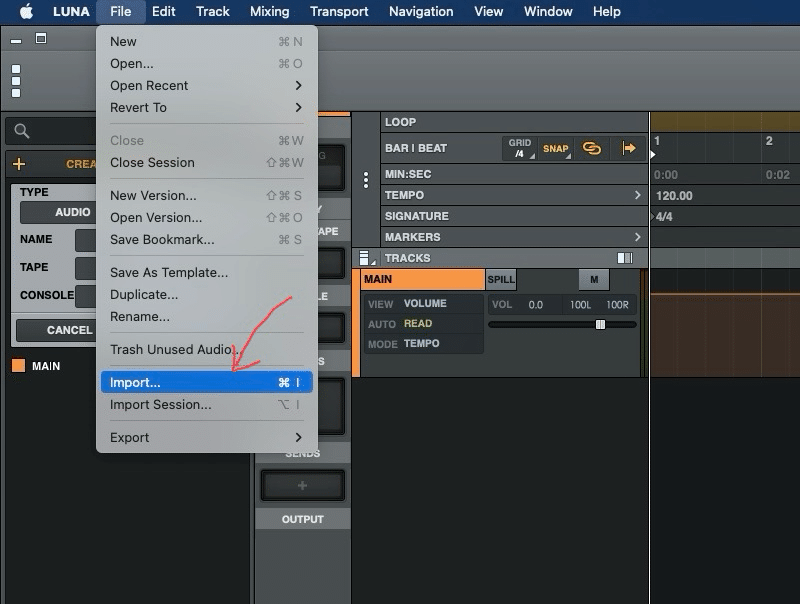Select Save As Template... entry
Screen dimensions: 800x604
point(206,273)
